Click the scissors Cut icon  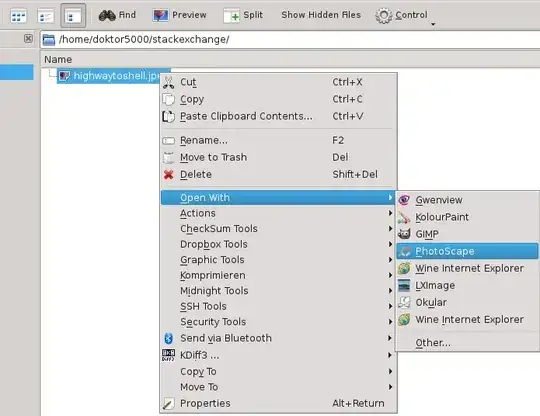(168, 82)
